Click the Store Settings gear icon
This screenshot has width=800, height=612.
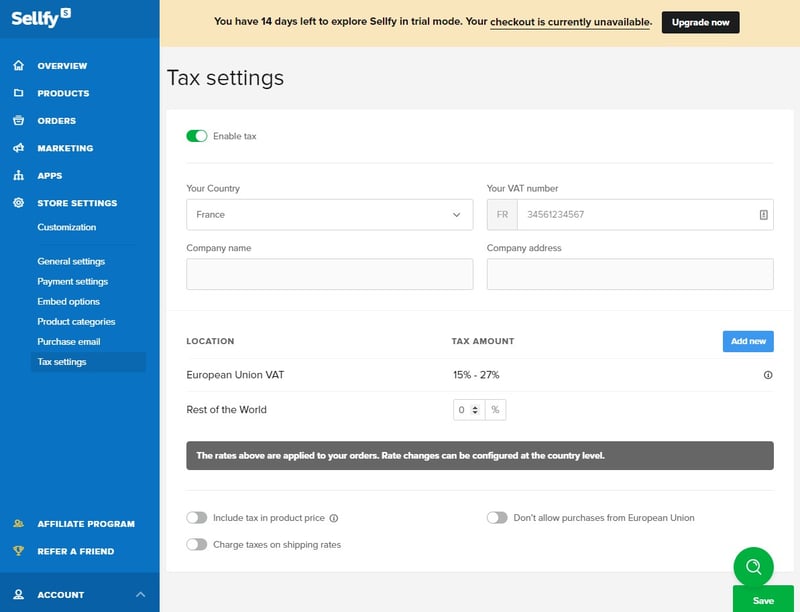point(18,203)
